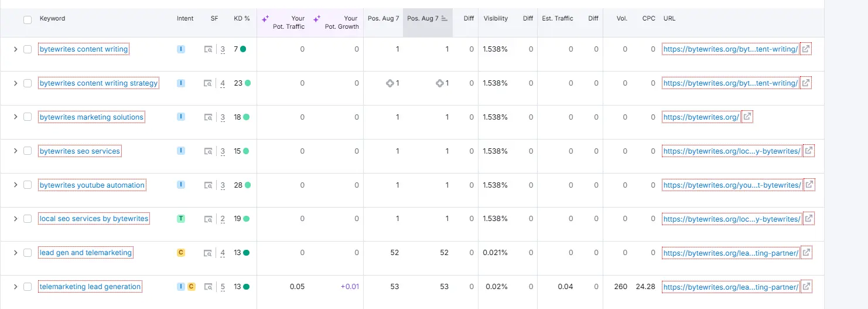The width and height of the screenshot is (868, 309).
Task: Click the Transactional intent badge for local seo services
Action: coord(181,219)
